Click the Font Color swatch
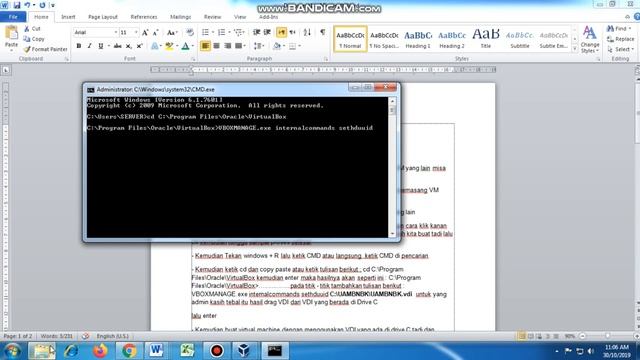The image size is (640, 360). (x=185, y=46)
